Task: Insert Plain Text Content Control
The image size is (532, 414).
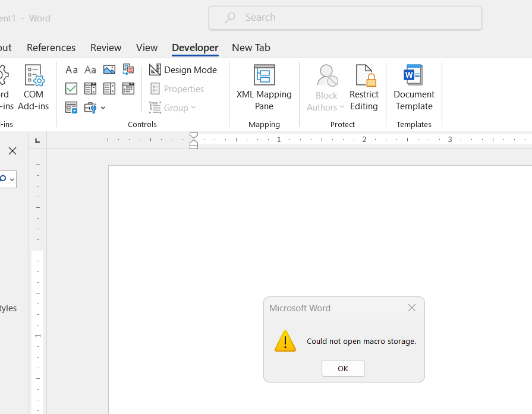Action: pyautogui.click(x=90, y=70)
